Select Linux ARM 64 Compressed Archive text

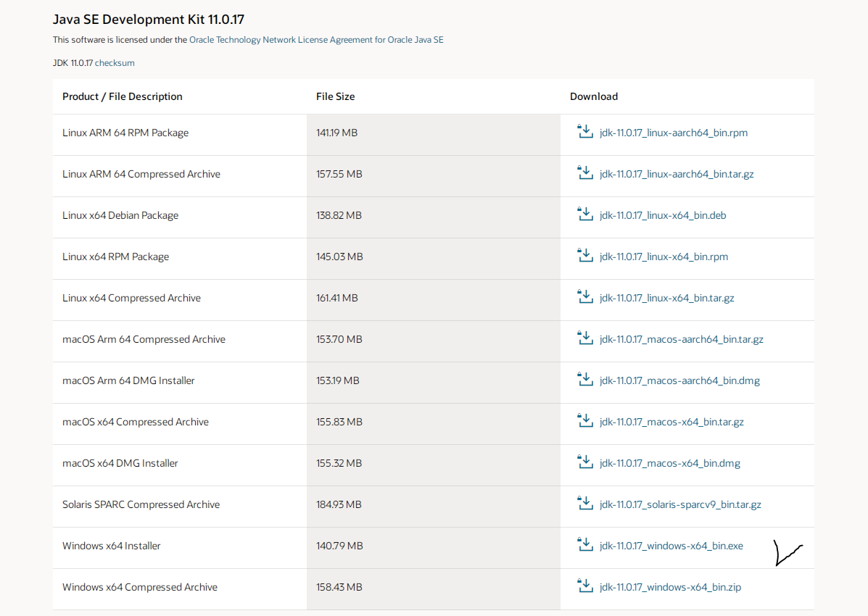point(141,175)
